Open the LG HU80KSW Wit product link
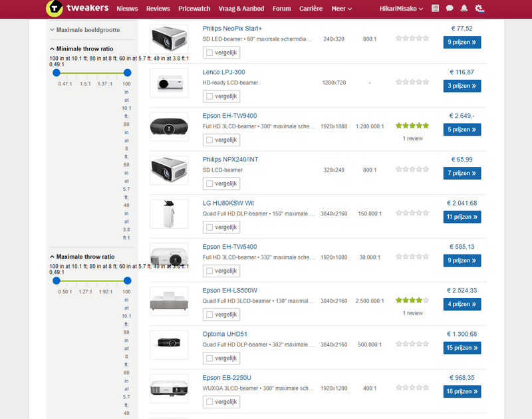The image size is (532, 419). click(228, 204)
